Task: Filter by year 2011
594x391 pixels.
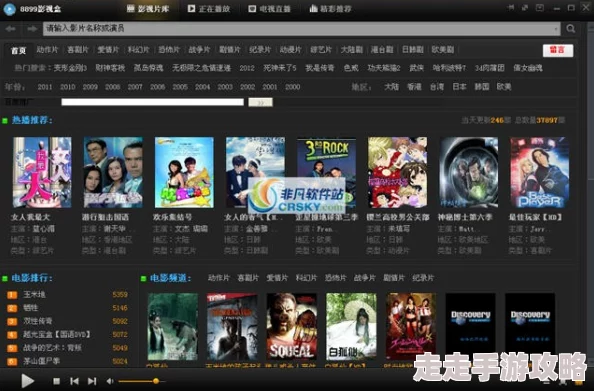Action: click(x=45, y=87)
